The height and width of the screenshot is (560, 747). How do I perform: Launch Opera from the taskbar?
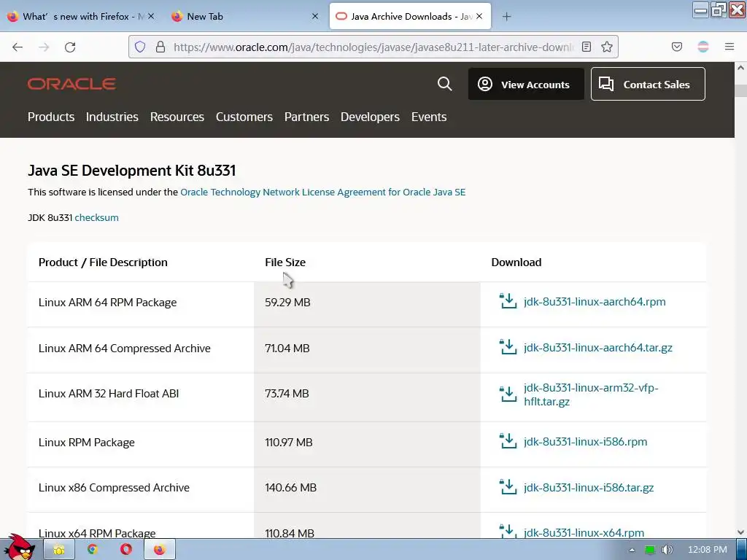point(125,550)
